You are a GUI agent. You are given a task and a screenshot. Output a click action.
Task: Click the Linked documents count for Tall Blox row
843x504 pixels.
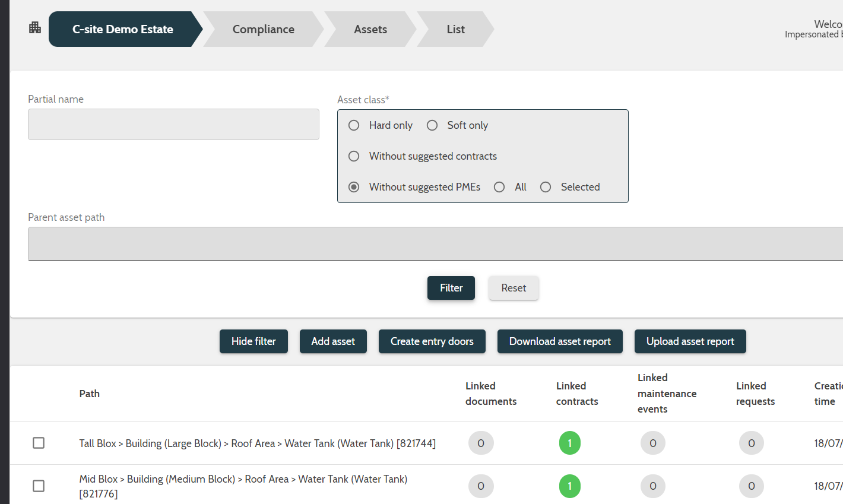click(x=481, y=443)
